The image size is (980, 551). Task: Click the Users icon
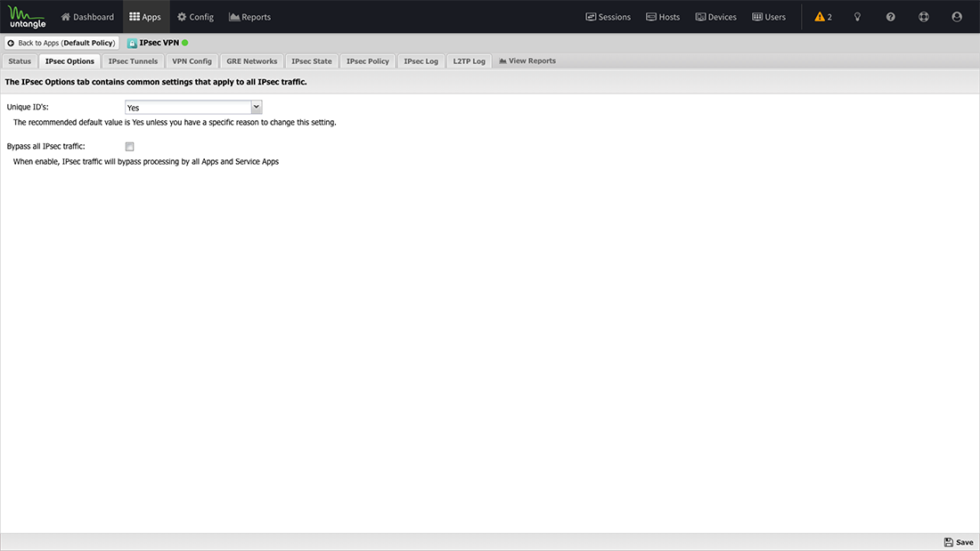pyautogui.click(x=757, y=17)
